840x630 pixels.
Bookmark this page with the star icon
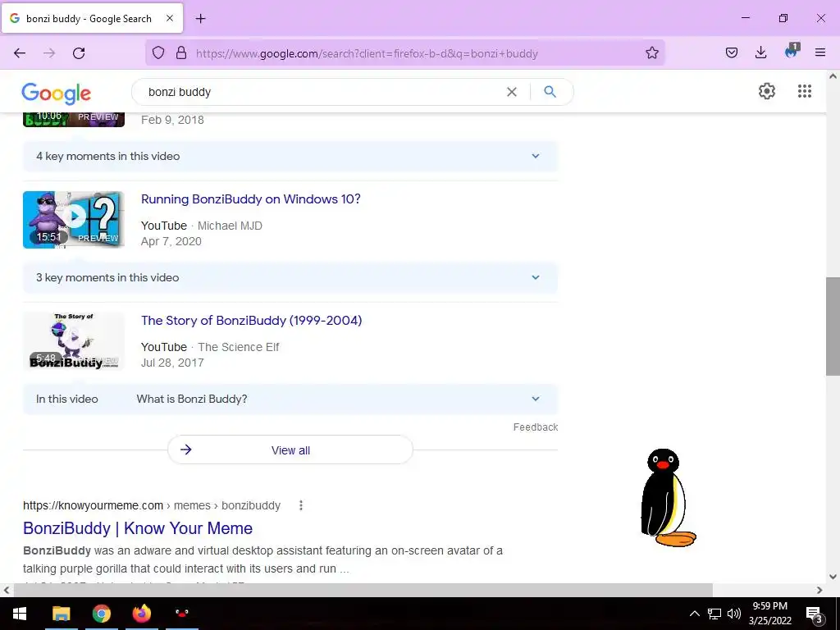pyautogui.click(x=652, y=53)
